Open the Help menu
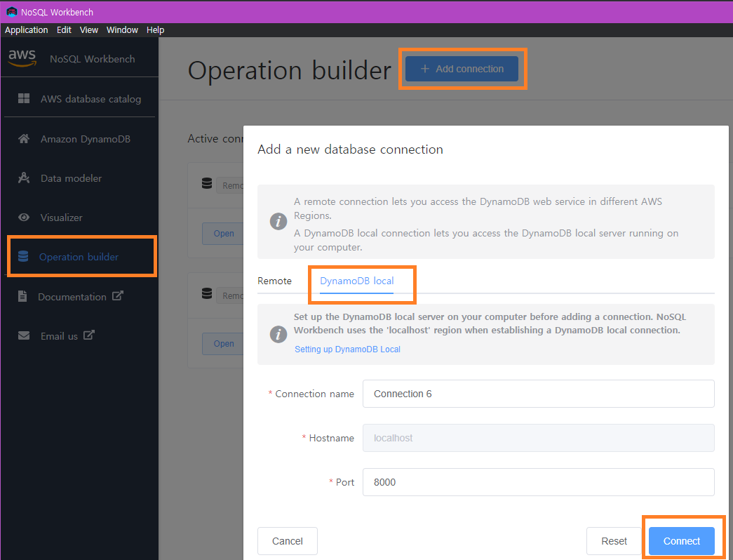 [x=155, y=30]
